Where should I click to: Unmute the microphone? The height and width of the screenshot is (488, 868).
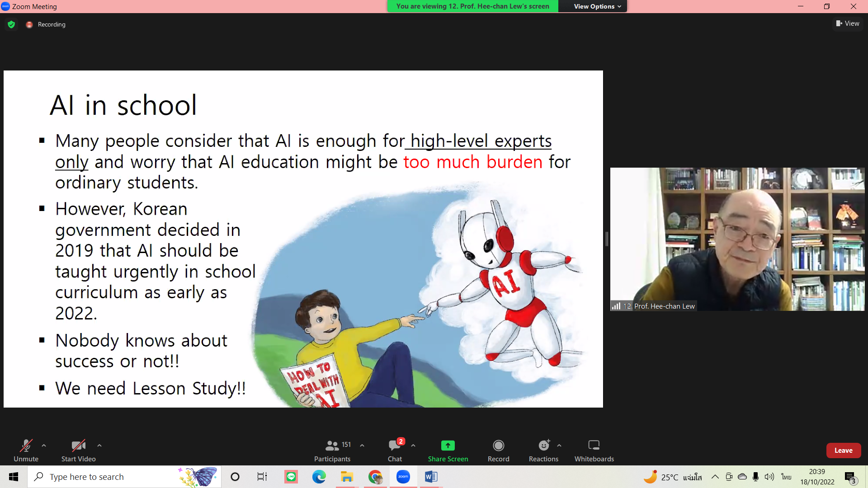tap(26, 446)
